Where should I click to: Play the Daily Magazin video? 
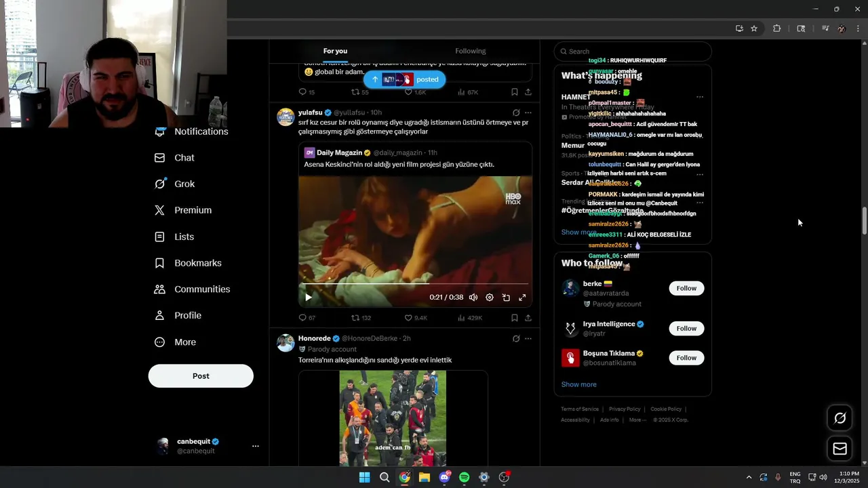pyautogui.click(x=309, y=297)
